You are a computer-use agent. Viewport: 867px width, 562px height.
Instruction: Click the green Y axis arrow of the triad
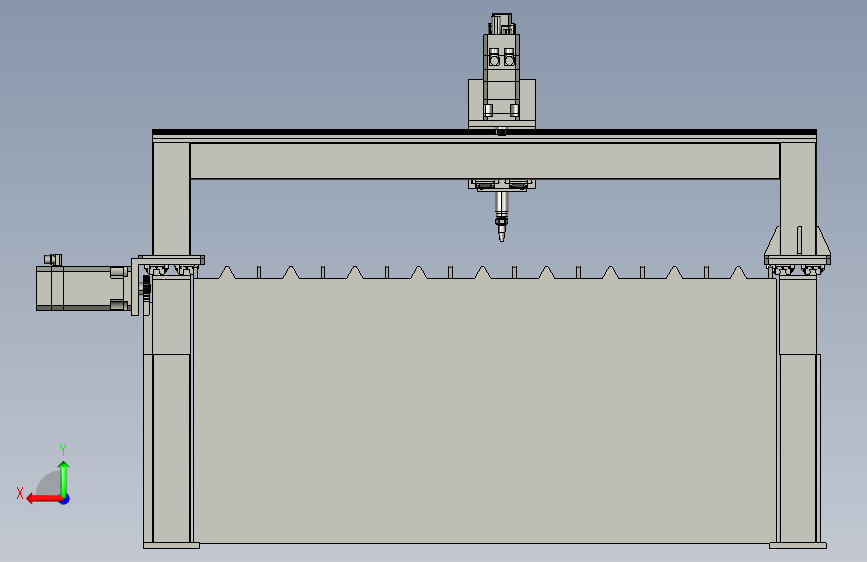[x=64, y=478]
